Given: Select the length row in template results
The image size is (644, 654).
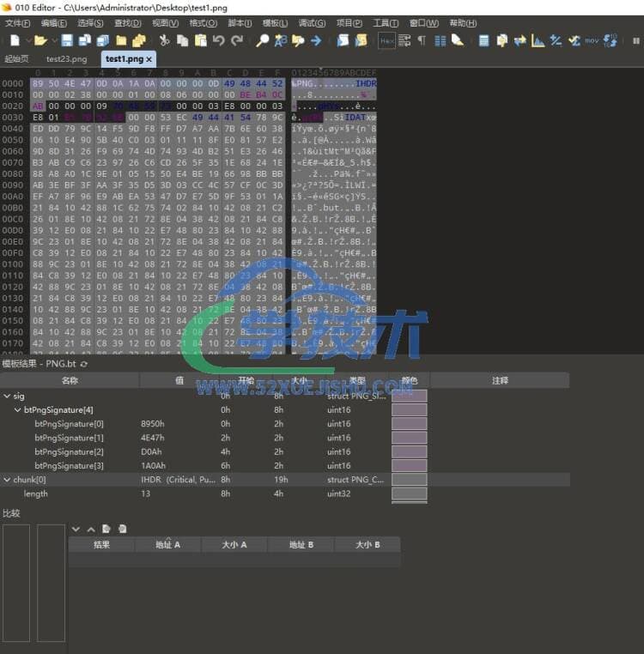Looking at the screenshot, I should click(36, 494).
